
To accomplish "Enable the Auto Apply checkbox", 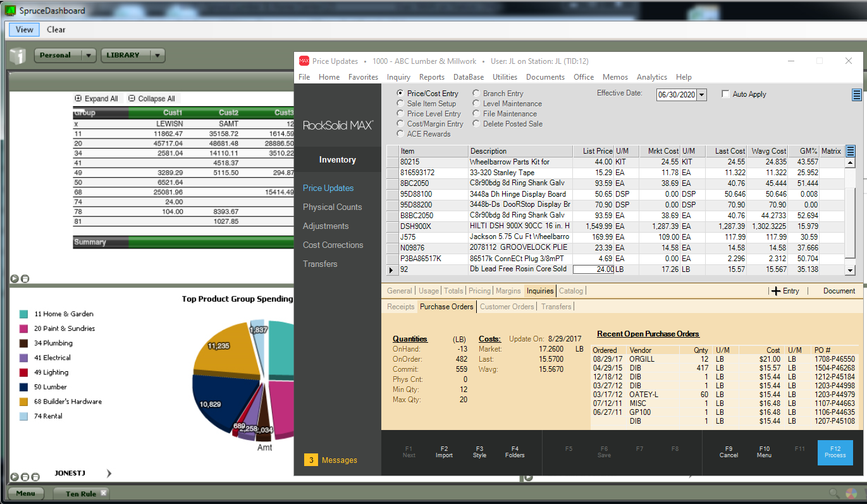I will 725,94.
